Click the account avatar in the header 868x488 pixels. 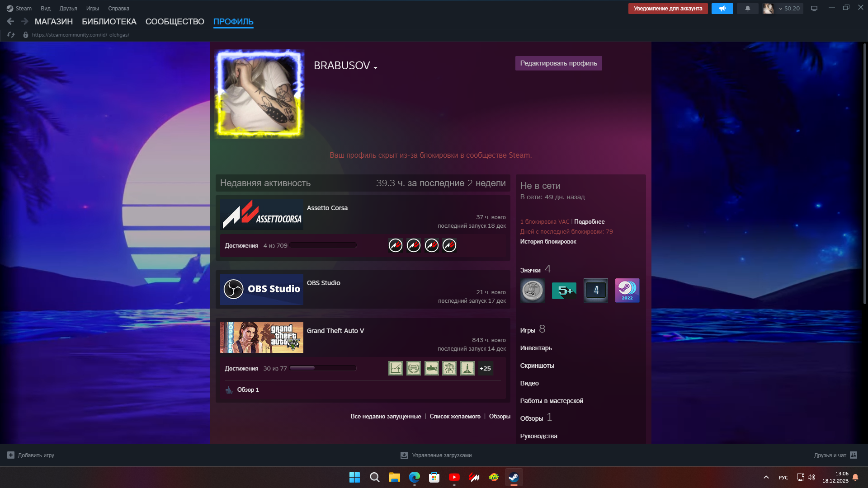point(768,9)
